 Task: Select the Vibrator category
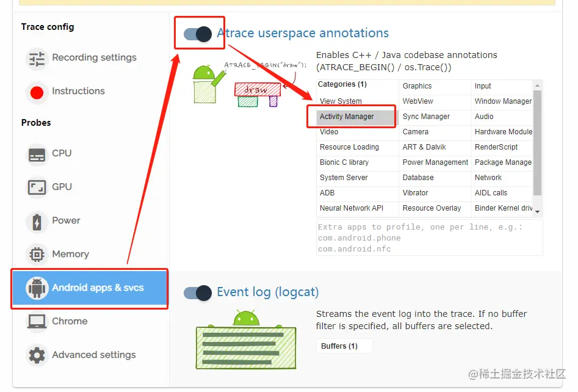pyautogui.click(x=435, y=193)
